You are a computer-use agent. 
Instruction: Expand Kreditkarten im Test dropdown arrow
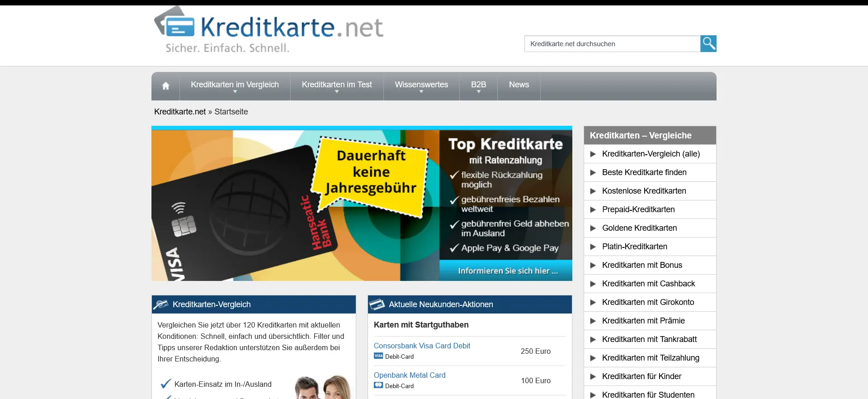tap(337, 92)
